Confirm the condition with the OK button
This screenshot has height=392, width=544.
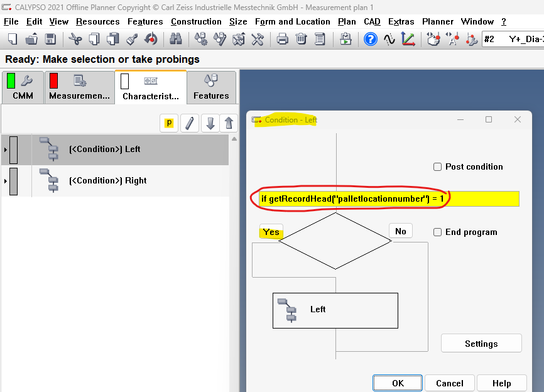[398, 383]
